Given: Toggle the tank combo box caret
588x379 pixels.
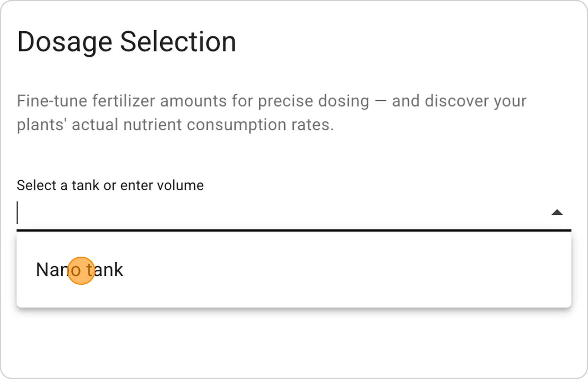Looking at the screenshot, I should (557, 212).
